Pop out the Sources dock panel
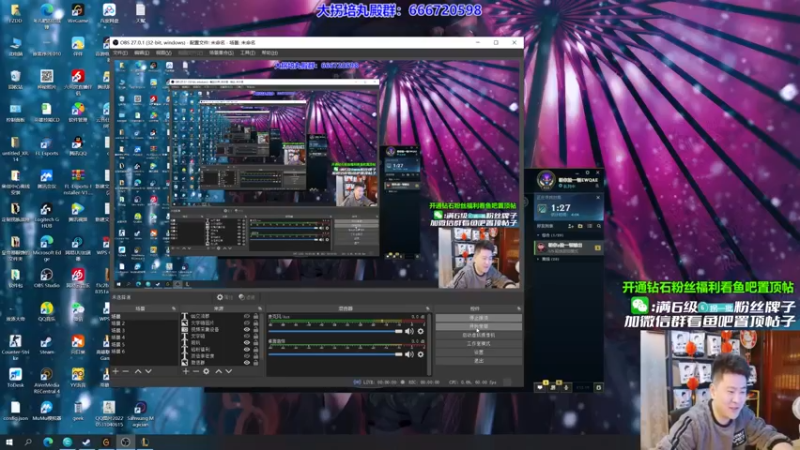800x450 pixels. 260,309
